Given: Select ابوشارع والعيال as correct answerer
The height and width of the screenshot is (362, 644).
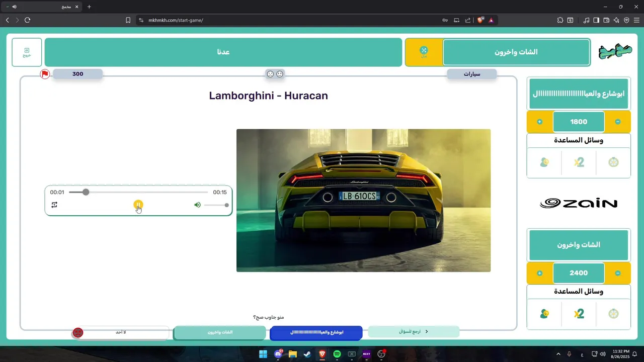Looking at the screenshot, I should click(316, 332).
